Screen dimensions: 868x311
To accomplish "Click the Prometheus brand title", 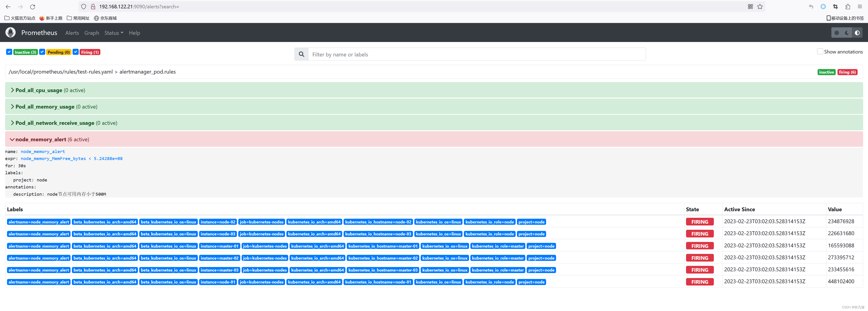I will pyautogui.click(x=39, y=33).
